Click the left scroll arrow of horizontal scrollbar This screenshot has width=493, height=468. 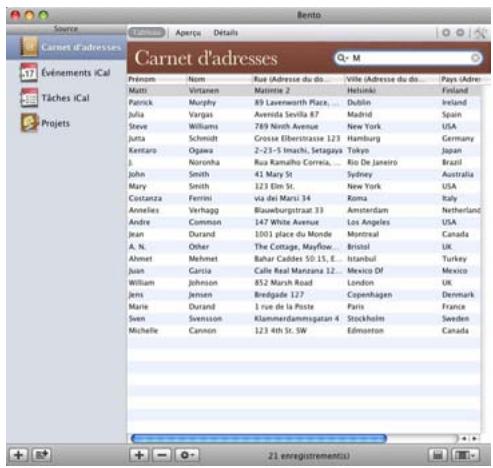tap(464, 438)
